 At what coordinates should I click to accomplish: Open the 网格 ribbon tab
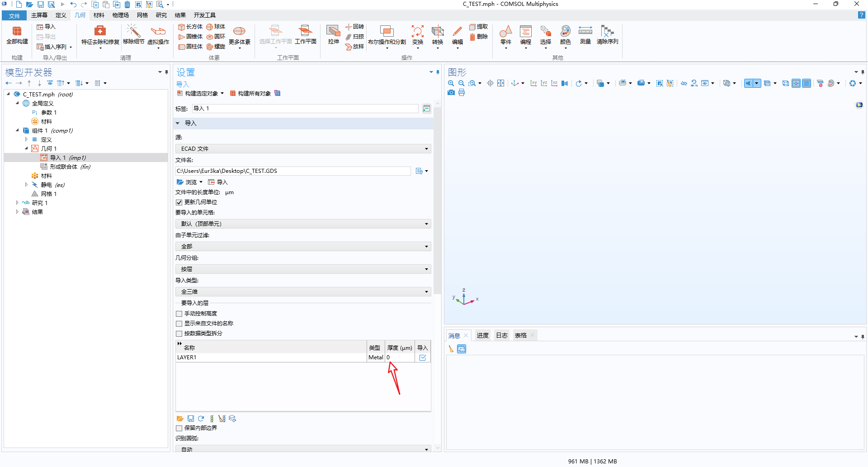[142, 15]
